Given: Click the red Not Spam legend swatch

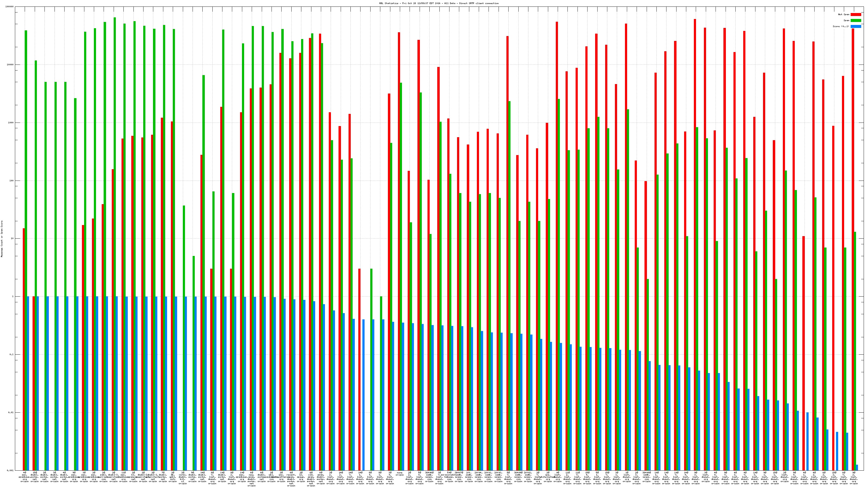Looking at the screenshot, I should (x=856, y=14).
